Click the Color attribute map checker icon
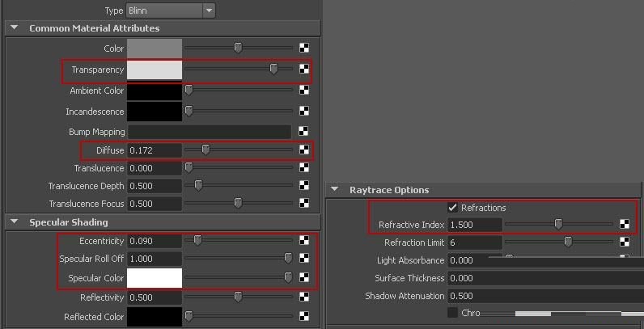 point(304,48)
